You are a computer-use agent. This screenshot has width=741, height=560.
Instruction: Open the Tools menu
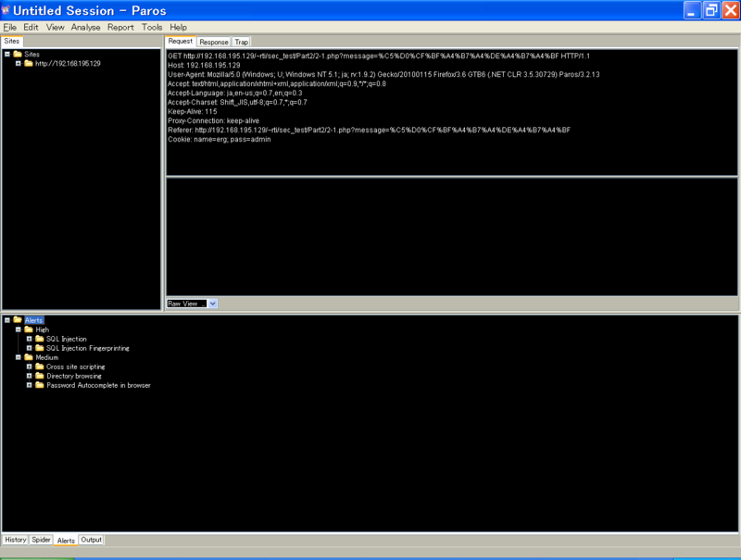152,28
